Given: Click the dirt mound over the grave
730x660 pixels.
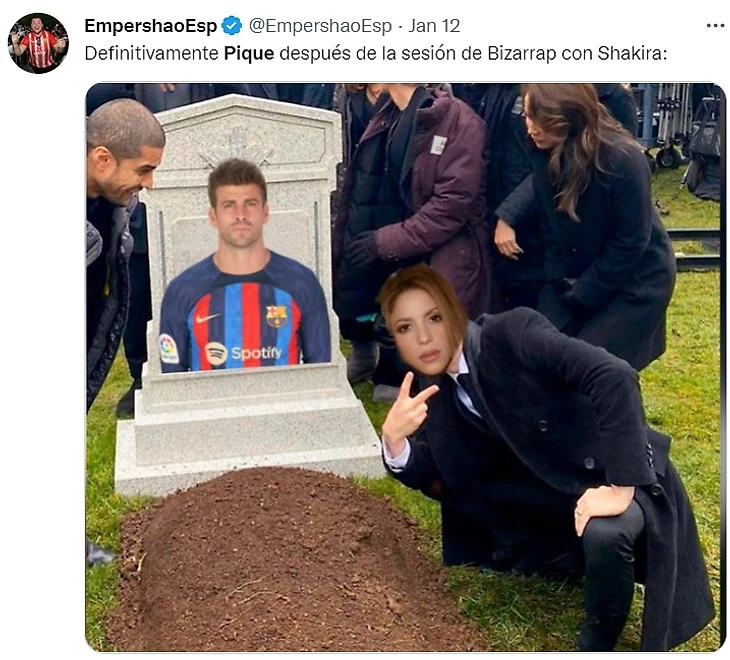Looking at the screenshot, I should click(279, 561).
